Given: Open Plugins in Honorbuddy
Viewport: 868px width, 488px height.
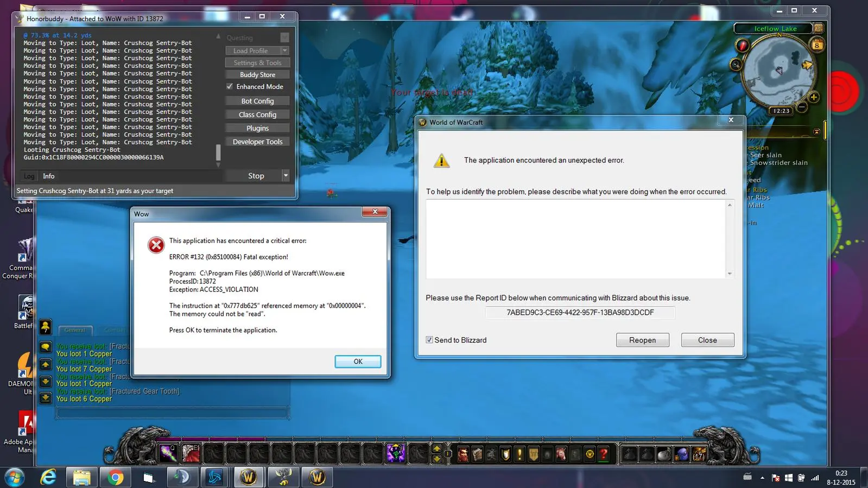Looking at the screenshot, I should 257,128.
